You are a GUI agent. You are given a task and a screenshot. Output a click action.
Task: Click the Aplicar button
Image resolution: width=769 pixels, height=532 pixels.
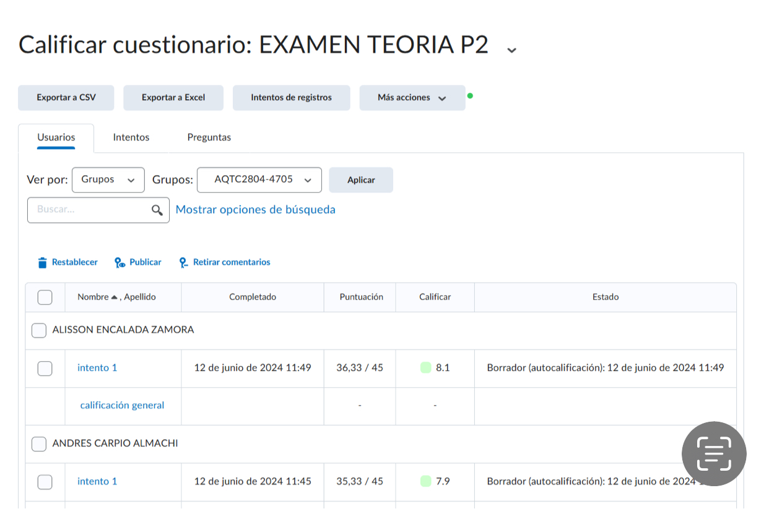click(361, 180)
